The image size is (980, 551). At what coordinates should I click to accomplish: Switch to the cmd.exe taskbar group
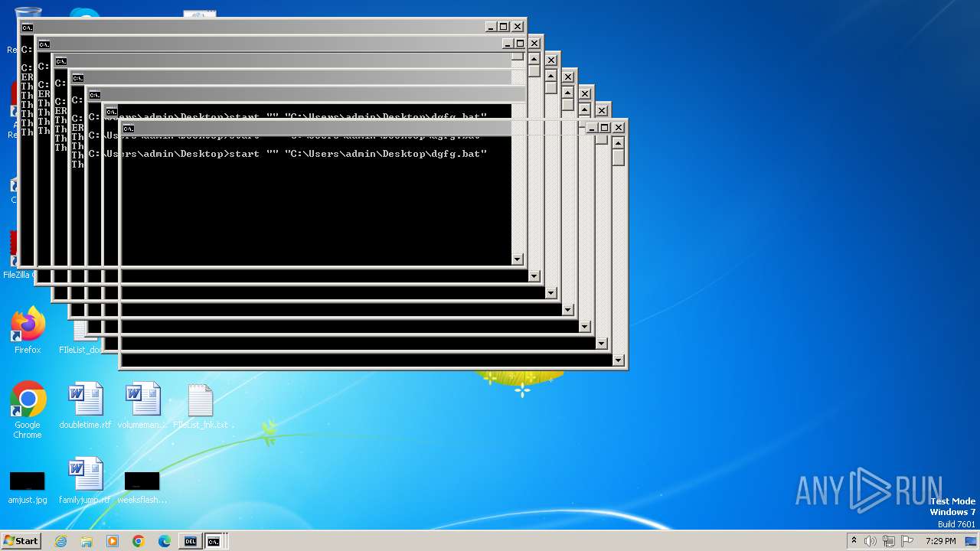215,541
